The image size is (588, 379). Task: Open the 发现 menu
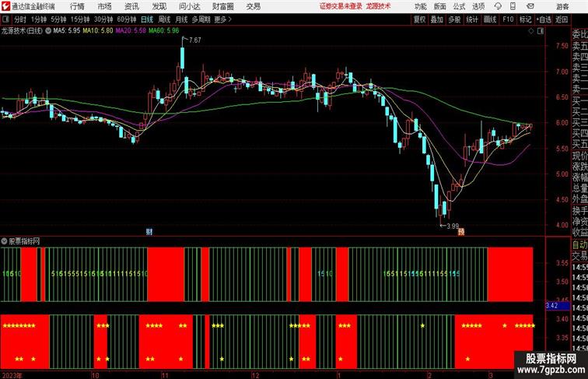click(159, 6)
